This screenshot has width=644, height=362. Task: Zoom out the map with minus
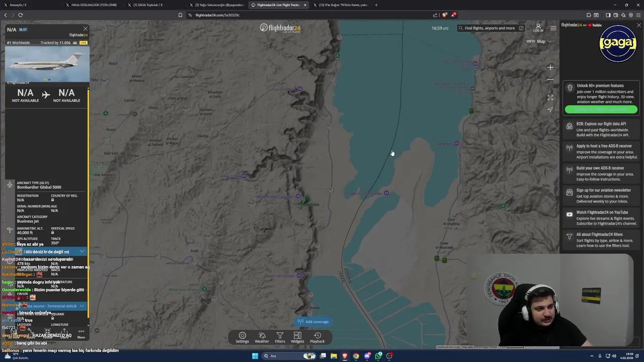550,79
